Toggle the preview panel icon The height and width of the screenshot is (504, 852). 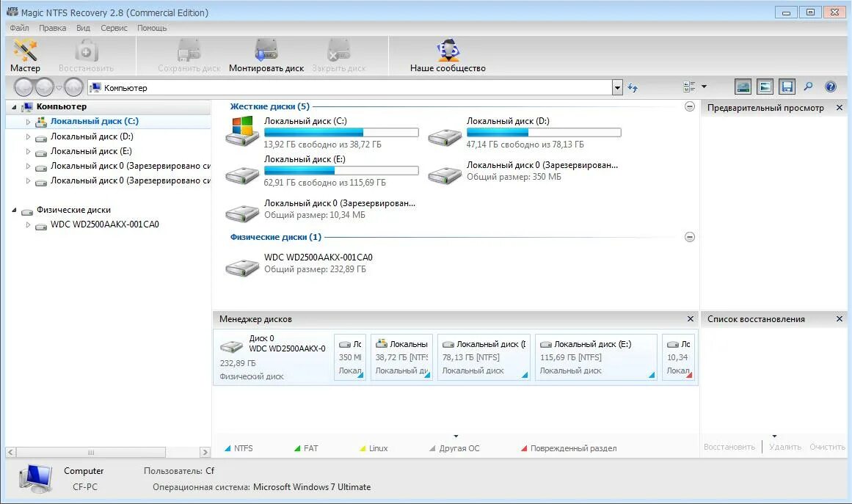coord(765,87)
